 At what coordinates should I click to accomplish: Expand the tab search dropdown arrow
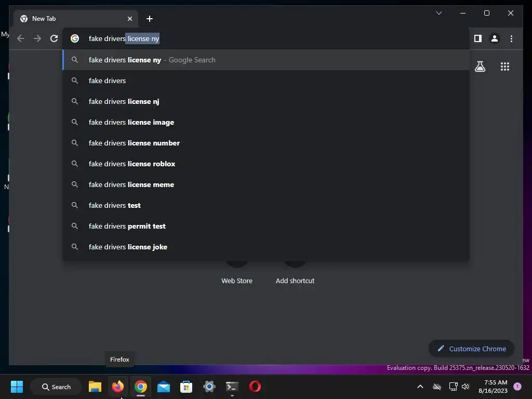(438, 13)
